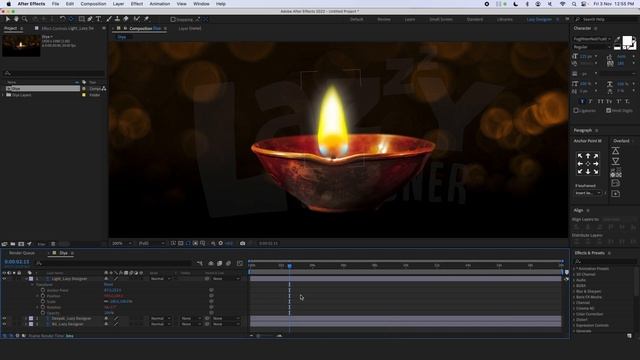Select the Clone Stamp tool
The height and width of the screenshot is (360, 640).
tap(117, 19)
